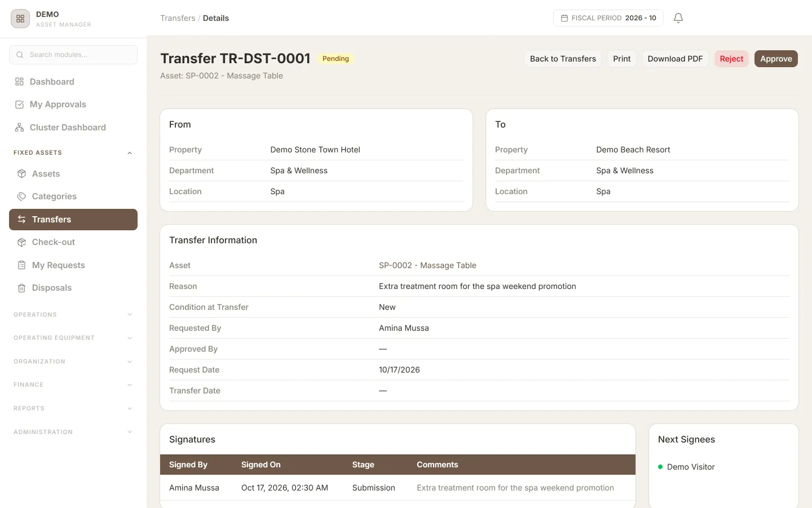
Task: Click the My Requests clipboard icon
Action: 22,265
